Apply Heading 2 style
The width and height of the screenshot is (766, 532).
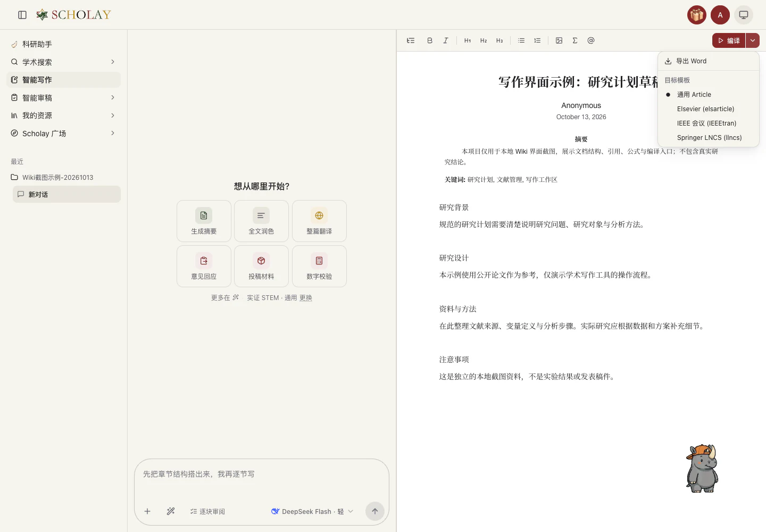coord(484,40)
